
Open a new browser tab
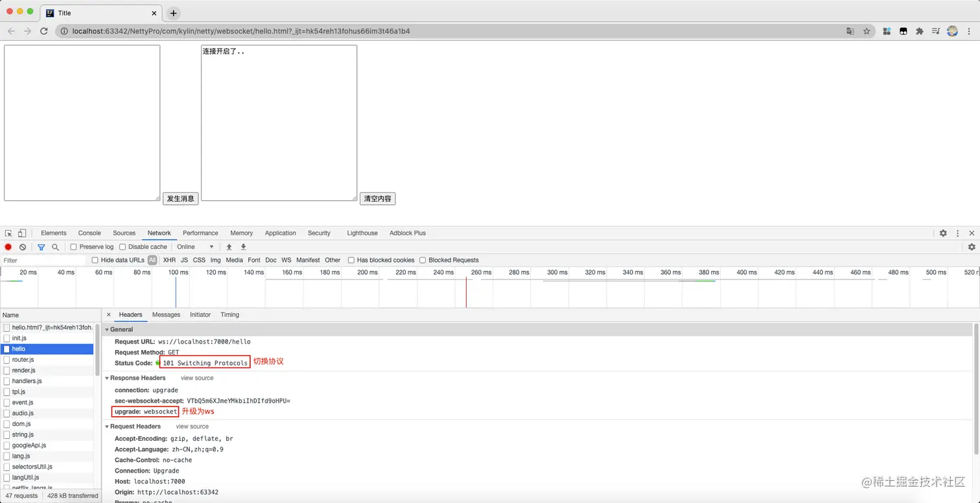click(173, 13)
